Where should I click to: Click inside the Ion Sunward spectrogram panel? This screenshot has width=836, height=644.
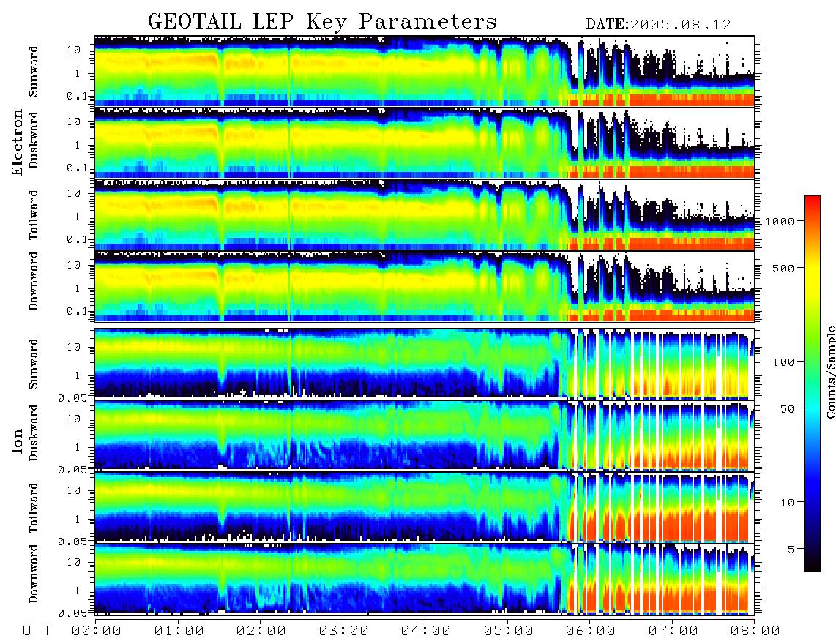pyautogui.click(x=425, y=364)
